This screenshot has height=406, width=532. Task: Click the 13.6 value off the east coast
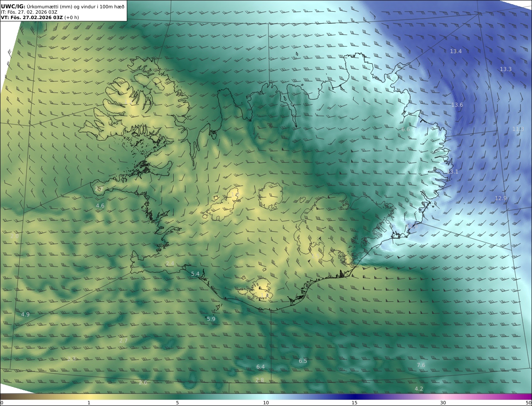(x=457, y=105)
